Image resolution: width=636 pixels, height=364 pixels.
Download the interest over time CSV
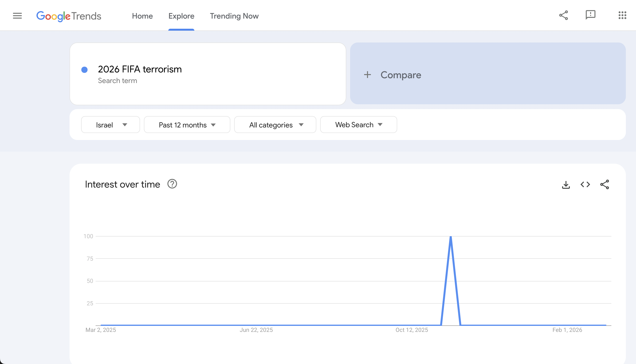click(x=566, y=185)
